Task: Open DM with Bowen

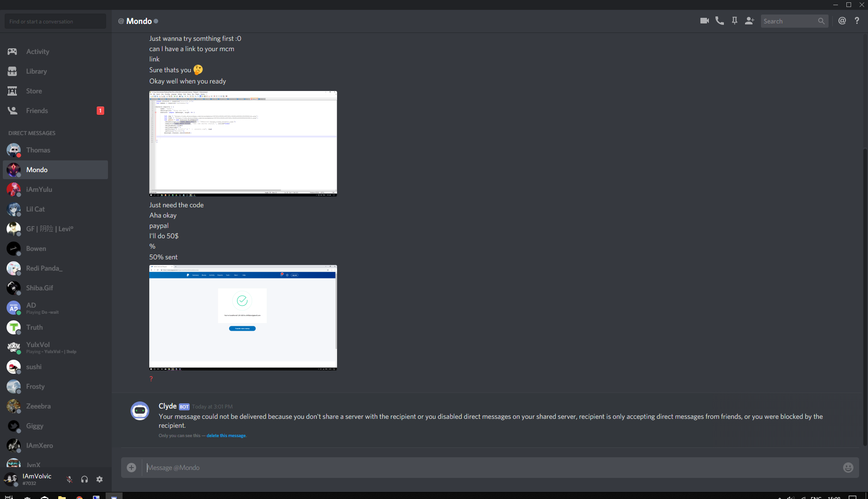Action: point(55,249)
